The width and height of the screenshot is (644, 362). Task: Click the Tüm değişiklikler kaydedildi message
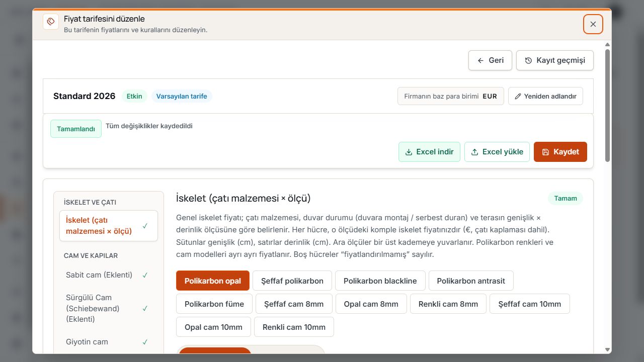149,126
